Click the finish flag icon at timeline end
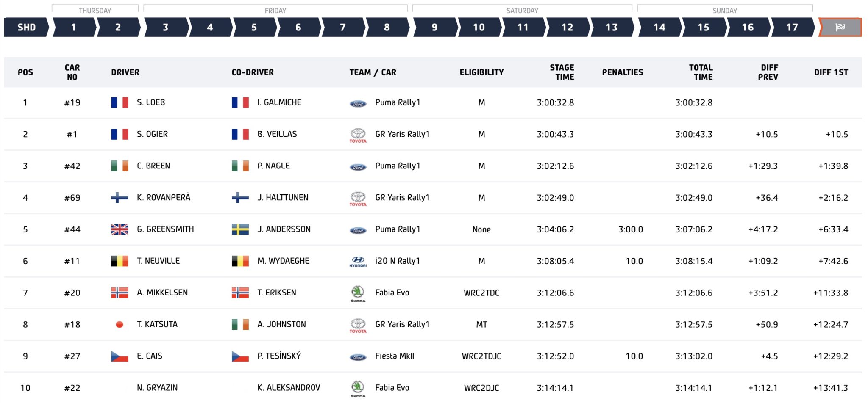 [x=840, y=27]
